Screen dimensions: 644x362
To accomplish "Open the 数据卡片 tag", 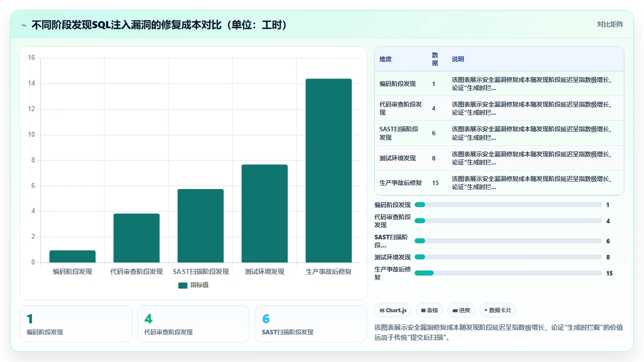I will tap(498, 310).
